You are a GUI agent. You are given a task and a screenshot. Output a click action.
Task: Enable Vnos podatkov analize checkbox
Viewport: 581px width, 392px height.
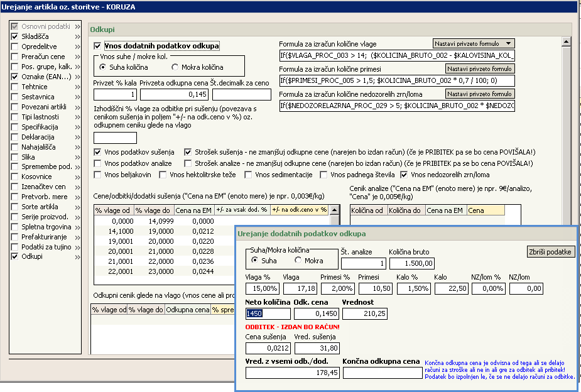click(x=97, y=163)
